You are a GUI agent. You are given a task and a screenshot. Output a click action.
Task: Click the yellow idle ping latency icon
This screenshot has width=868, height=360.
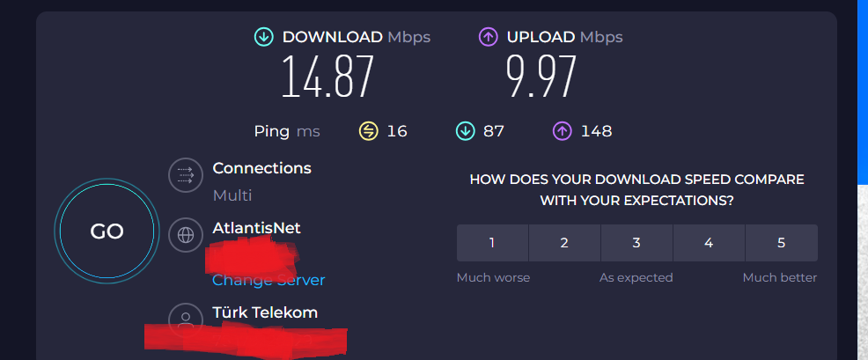368,131
